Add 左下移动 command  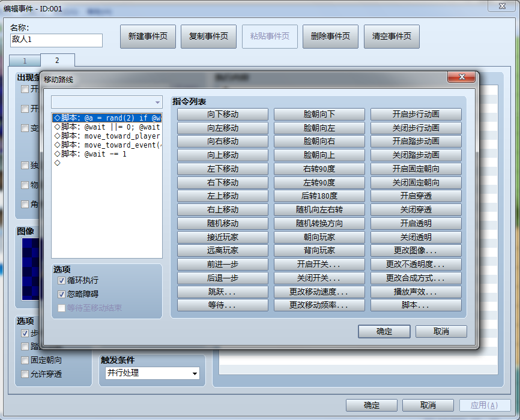(x=223, y=169)
